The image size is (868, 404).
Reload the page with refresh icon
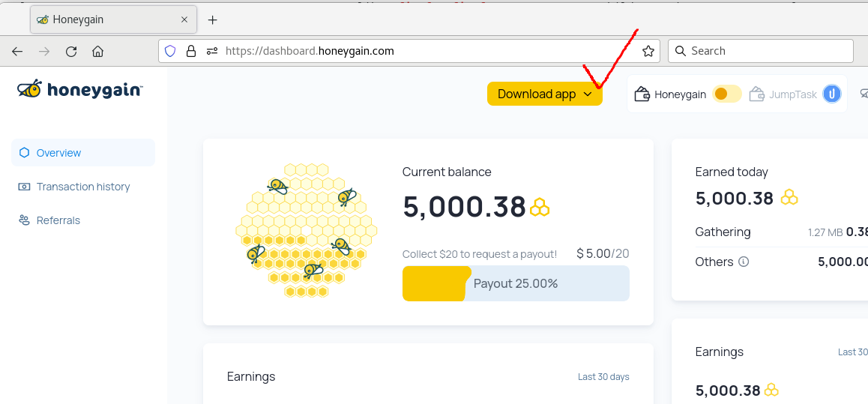tap(71, 52)
